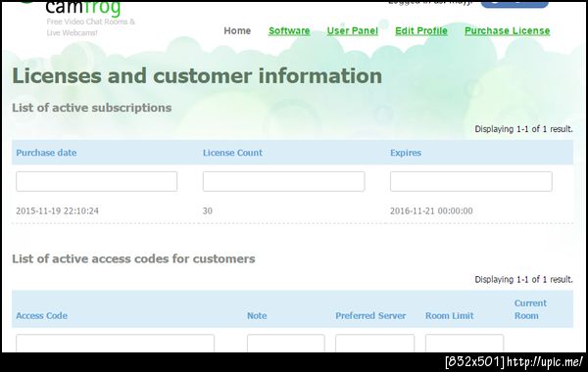Focus the Expires filter field
The height and width of the screenshot is (372, 588).
point(471,182)
